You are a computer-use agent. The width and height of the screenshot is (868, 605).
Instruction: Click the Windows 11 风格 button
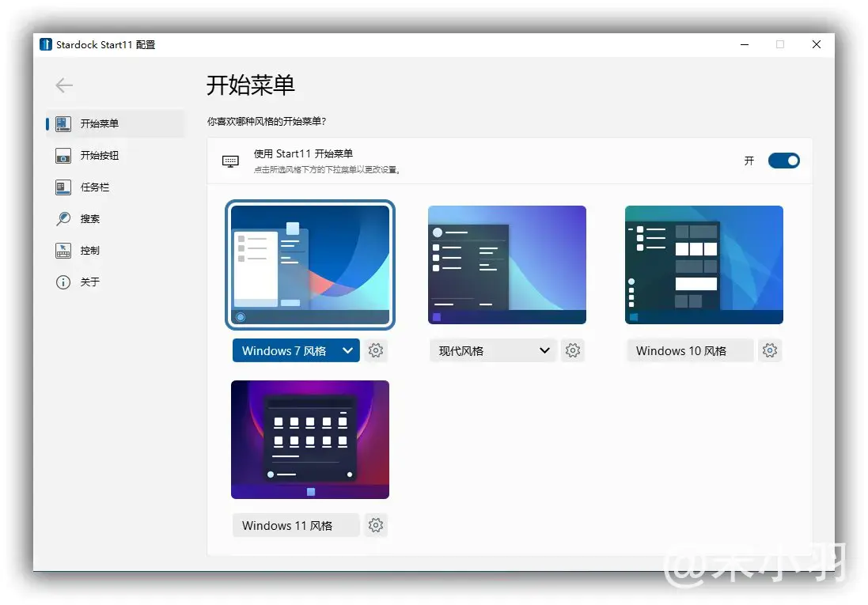295,525
